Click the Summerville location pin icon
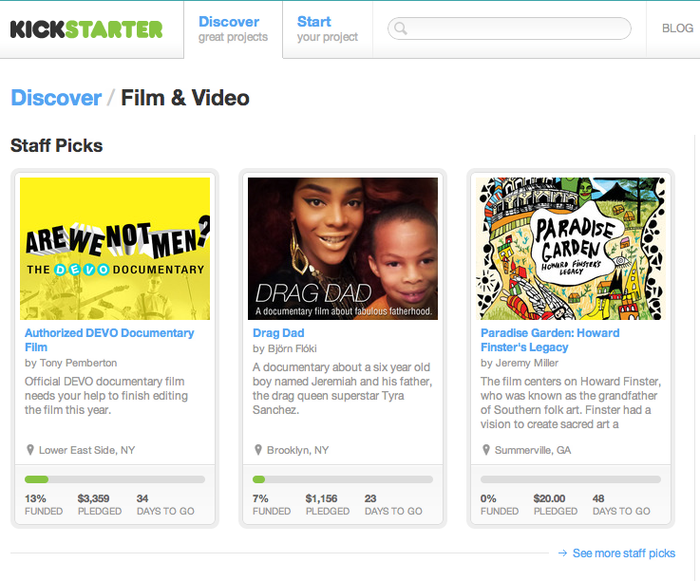This screenshot has width=700, height=581. click(x=486, y=450)
